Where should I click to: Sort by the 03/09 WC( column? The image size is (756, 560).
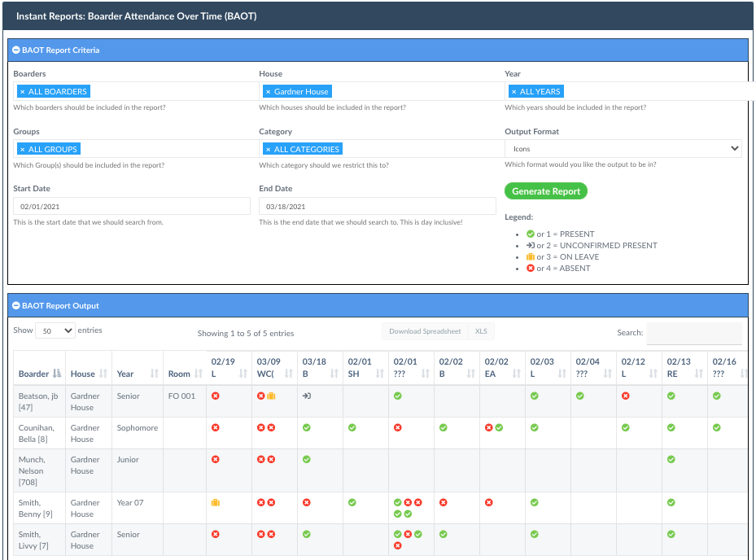pyautogui.click(x=274, y=368)
